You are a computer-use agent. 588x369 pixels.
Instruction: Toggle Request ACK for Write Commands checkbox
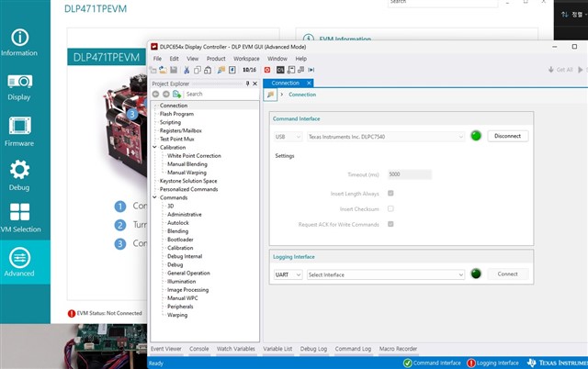[390, 224]
